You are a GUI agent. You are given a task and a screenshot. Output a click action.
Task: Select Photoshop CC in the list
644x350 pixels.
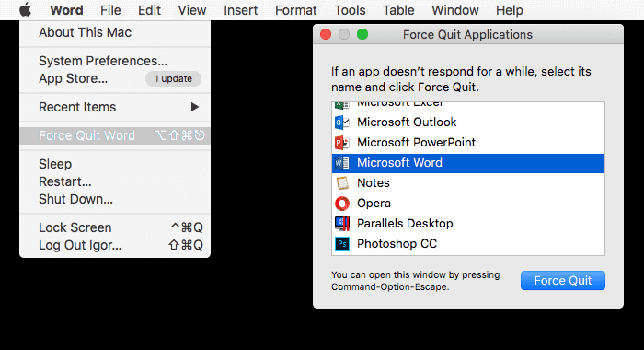point(468,243)
